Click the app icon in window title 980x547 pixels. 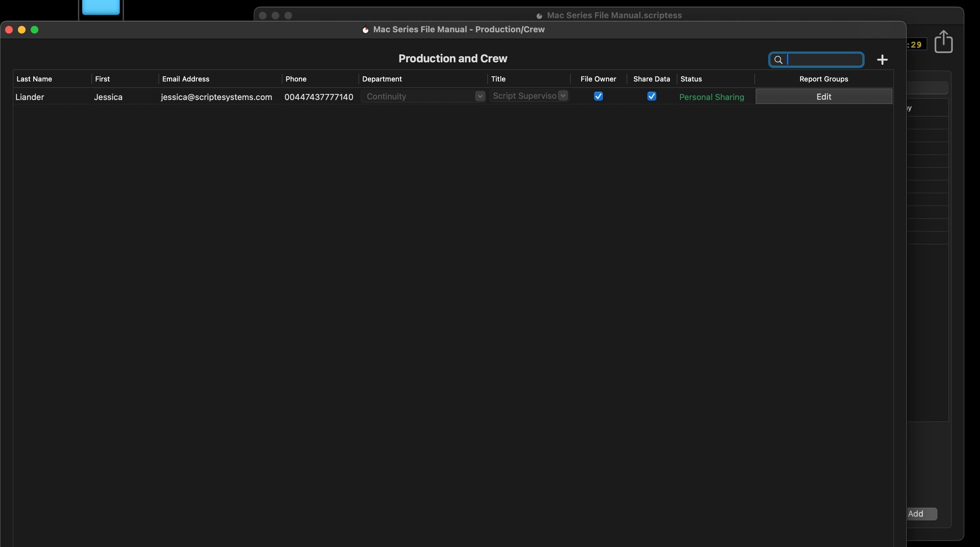point(365,30)
